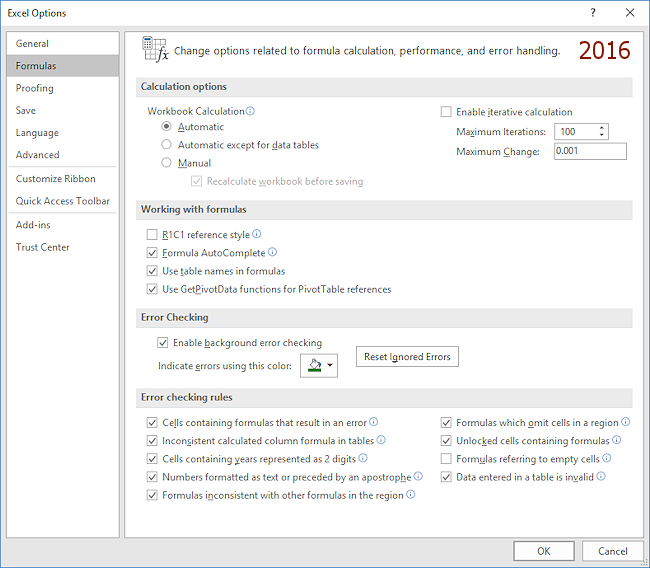The height and width of the screenshot is (568, 650).
Task: Click the Maximum Change input field
Action: point(590,151)
